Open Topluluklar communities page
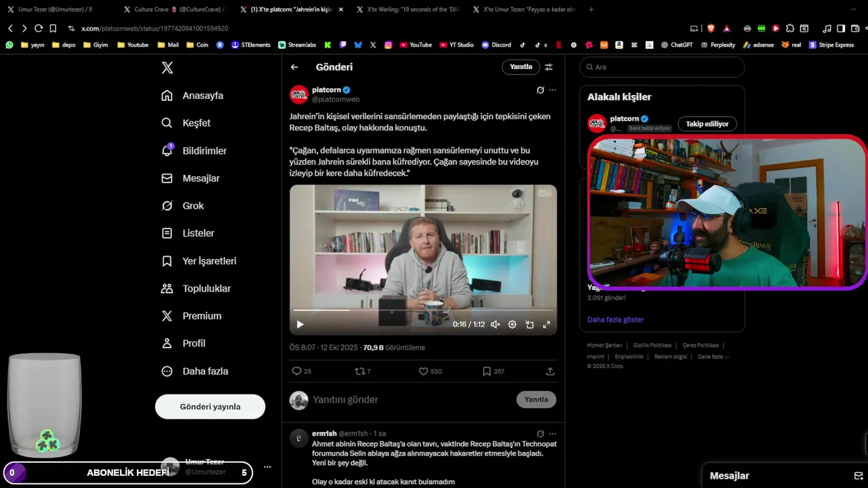868x488 pixels. point(195,288)
